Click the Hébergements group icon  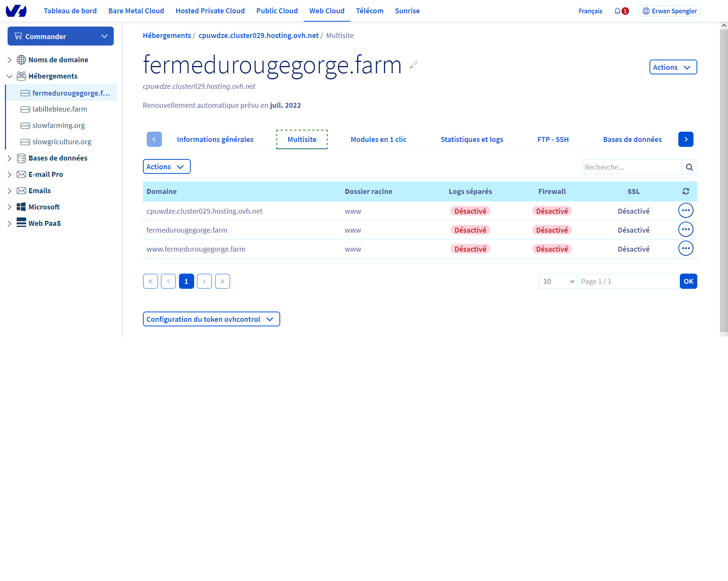pyautogui.click(x=21, y=76)
